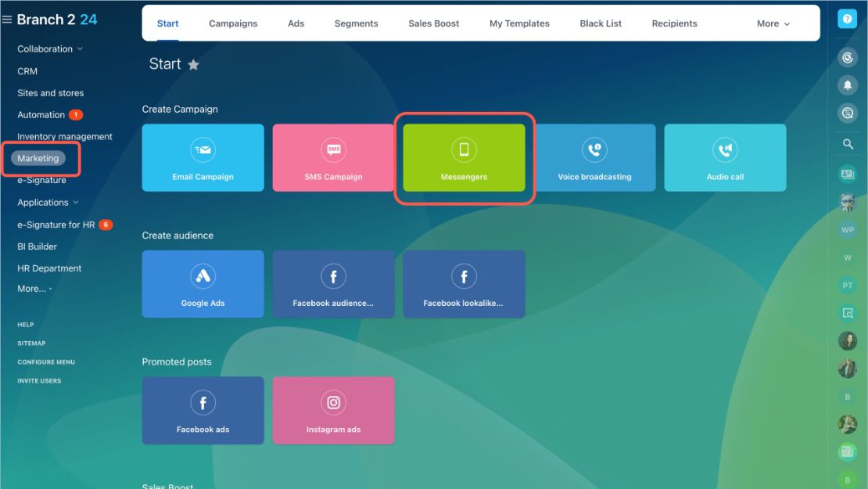Image resolution: width=868 pixels, height=489 pixels.
Task: Favorite the Start page with the star
Action: point(193,65)
